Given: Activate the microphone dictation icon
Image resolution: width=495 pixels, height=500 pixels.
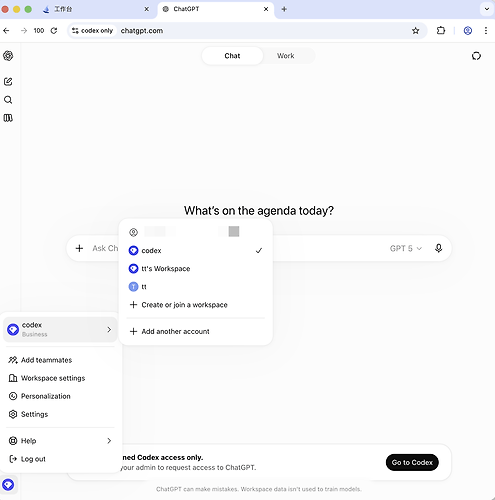Looking at the screenshot, I should tap(439, 248).
